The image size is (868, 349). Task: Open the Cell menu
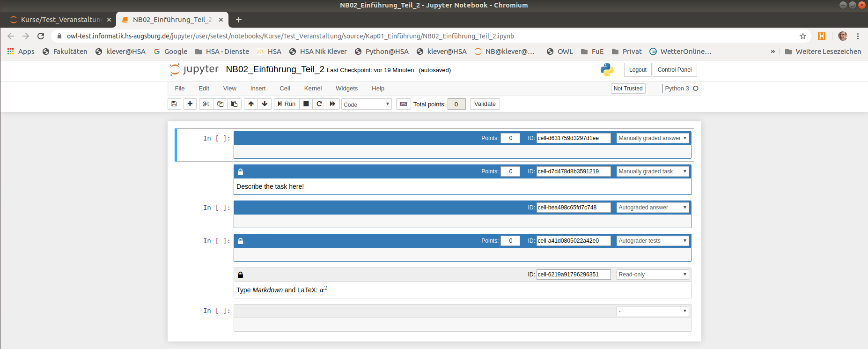pos(285,89)
